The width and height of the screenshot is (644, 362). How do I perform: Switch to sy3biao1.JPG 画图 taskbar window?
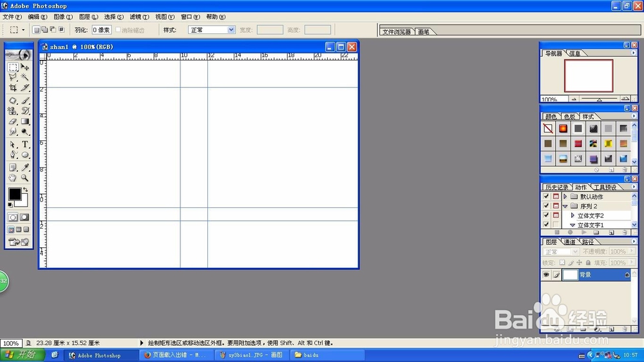coord(252,355)
